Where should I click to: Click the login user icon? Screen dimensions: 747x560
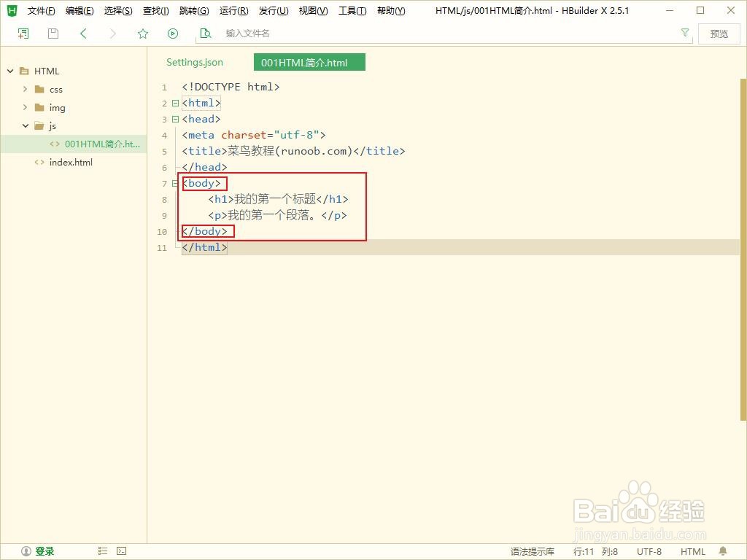[x=26, y=551]
